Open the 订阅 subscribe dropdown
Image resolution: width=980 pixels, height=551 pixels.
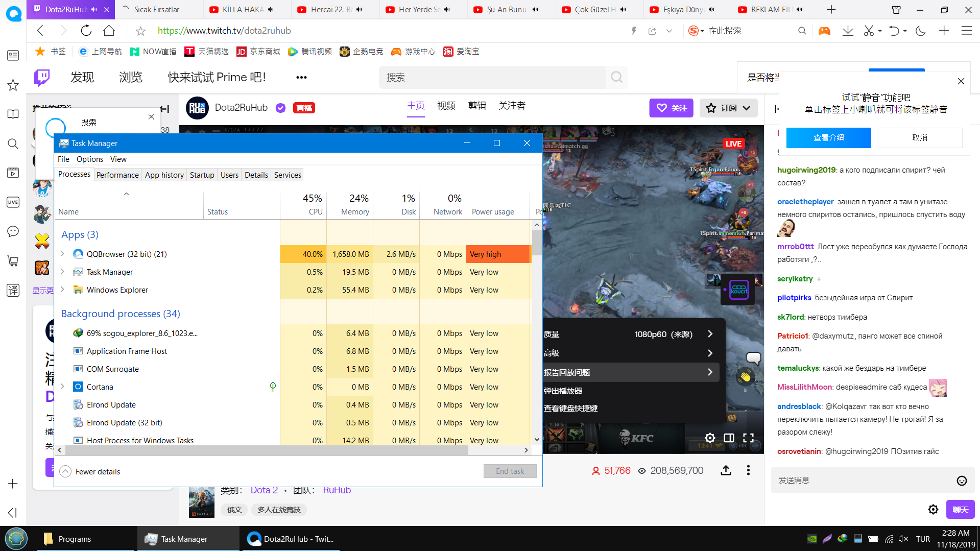point(728,108)
